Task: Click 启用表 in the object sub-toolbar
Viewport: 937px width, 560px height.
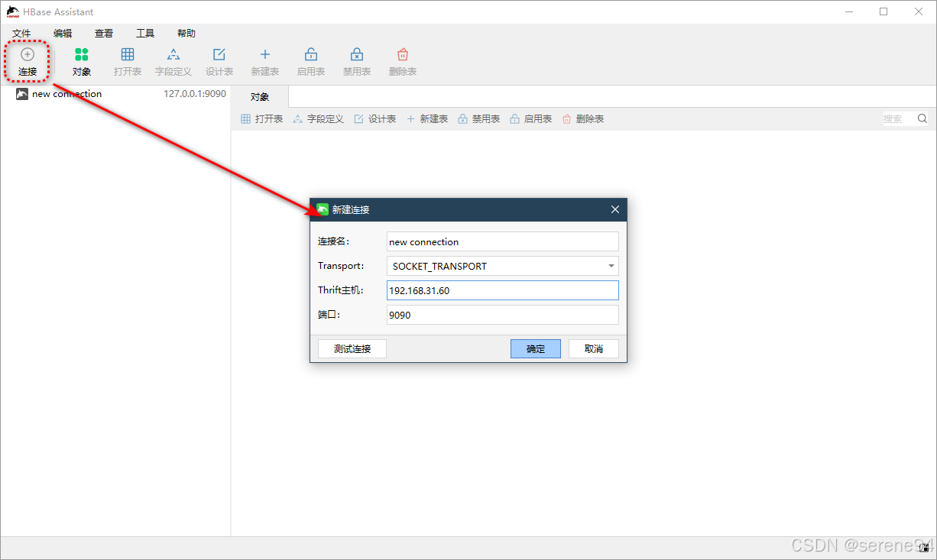Action: click(x=530, y=119)
